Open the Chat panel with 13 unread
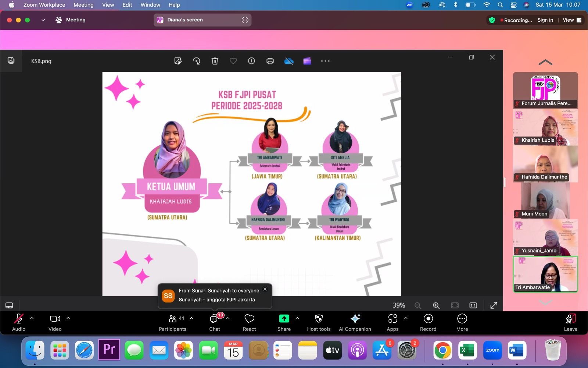The height and width of the screenshot is (368, 588). click(215, 322)
